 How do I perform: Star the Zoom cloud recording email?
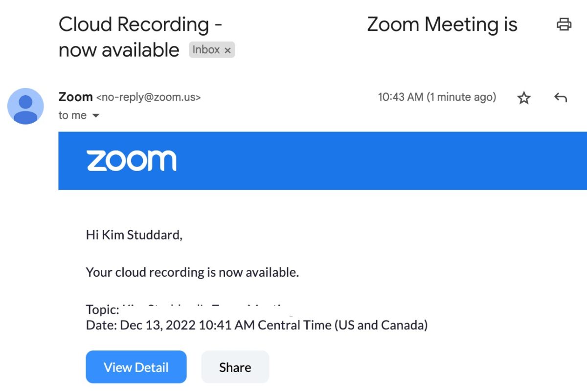coord(524,98)
